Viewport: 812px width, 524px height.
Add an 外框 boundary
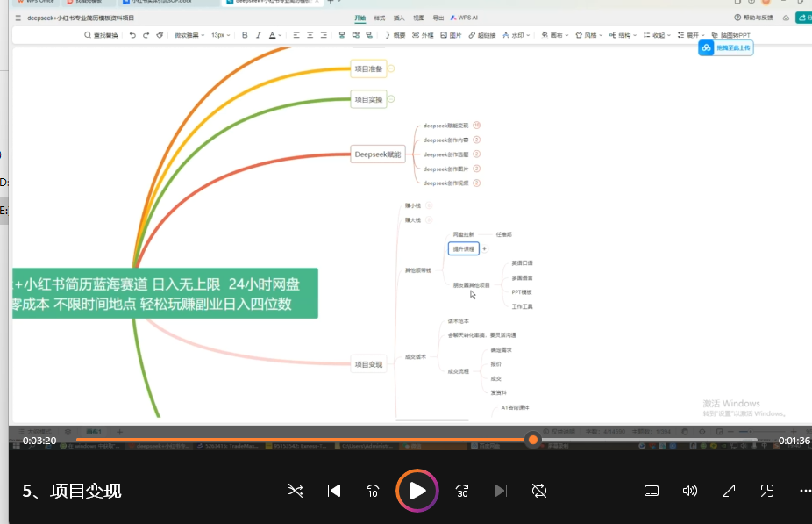(x=423, y=35)
